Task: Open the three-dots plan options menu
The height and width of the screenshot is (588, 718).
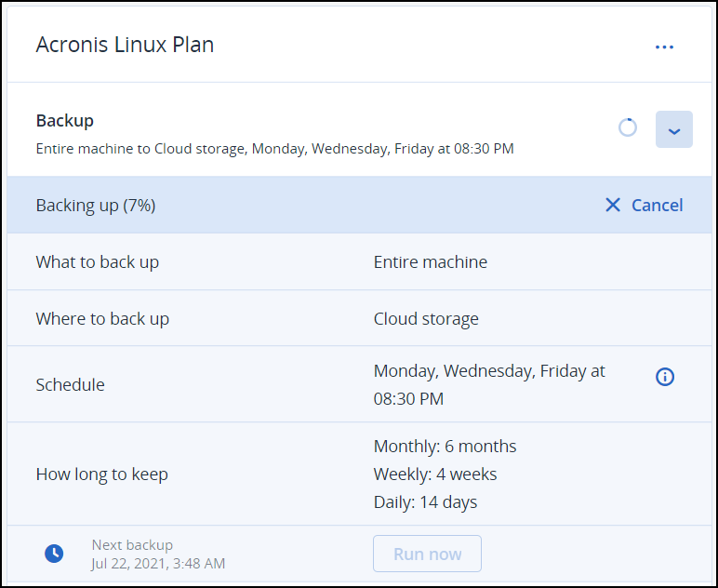Action: [x=664, y=47]
